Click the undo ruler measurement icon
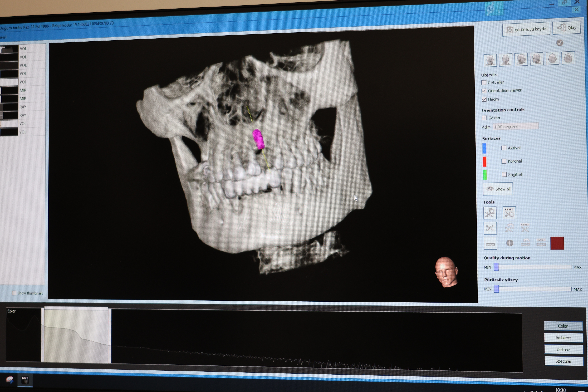The width and height of the screenshot is (588, 392). [x=525, y=243]
